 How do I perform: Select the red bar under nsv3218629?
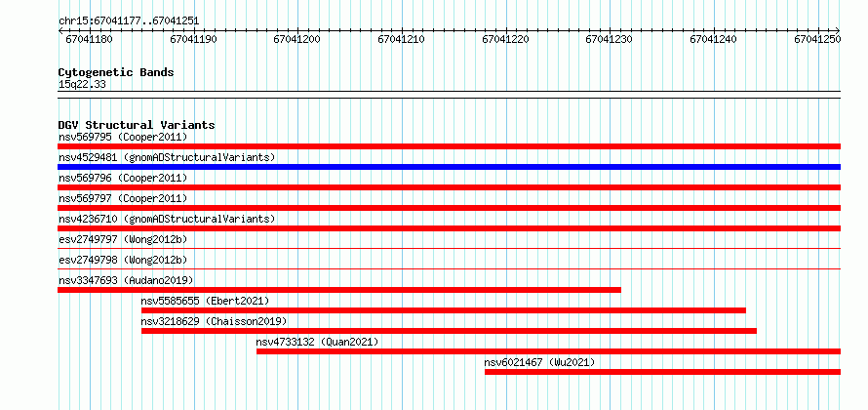449,331
